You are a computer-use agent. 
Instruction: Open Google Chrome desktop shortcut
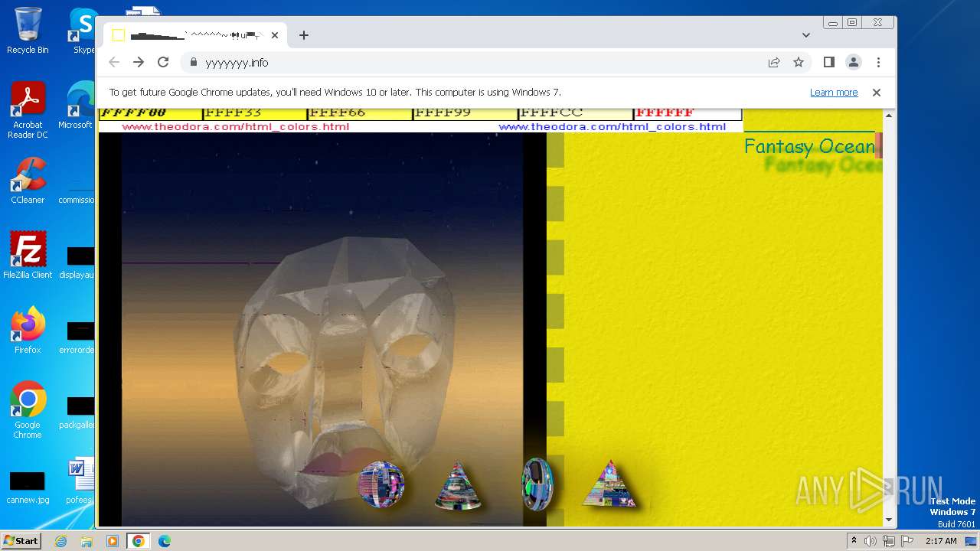pyautogui.click(x=28, y=410)
